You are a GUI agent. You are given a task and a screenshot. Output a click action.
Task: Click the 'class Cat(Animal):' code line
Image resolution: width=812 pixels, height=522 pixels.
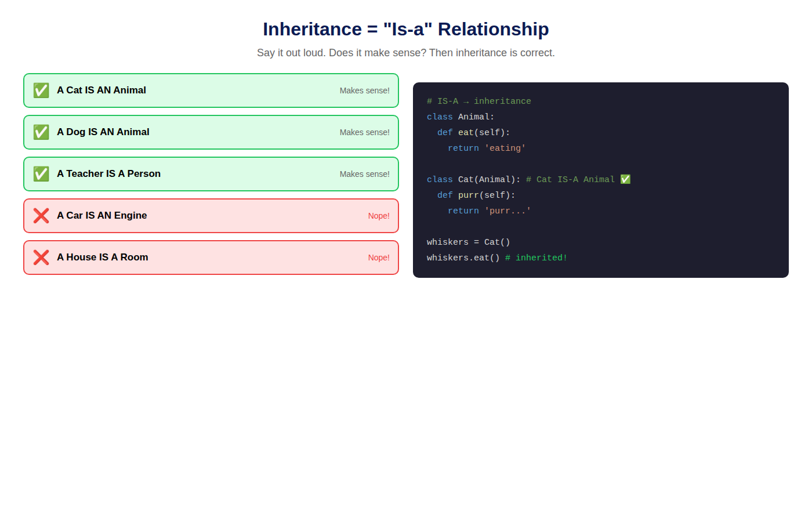coord(473,179)
